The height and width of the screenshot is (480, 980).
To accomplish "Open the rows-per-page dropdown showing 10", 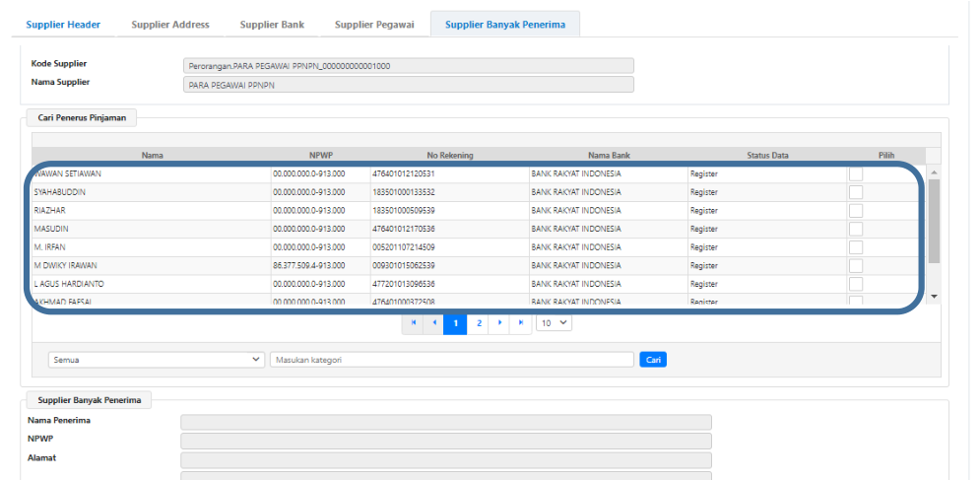I will 554,322.
